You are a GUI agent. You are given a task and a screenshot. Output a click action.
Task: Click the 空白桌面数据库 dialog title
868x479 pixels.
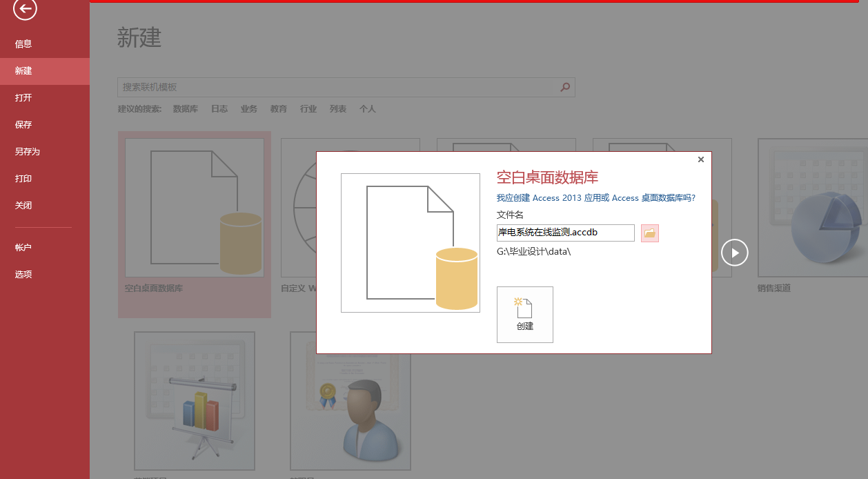(x=548, y=177)
